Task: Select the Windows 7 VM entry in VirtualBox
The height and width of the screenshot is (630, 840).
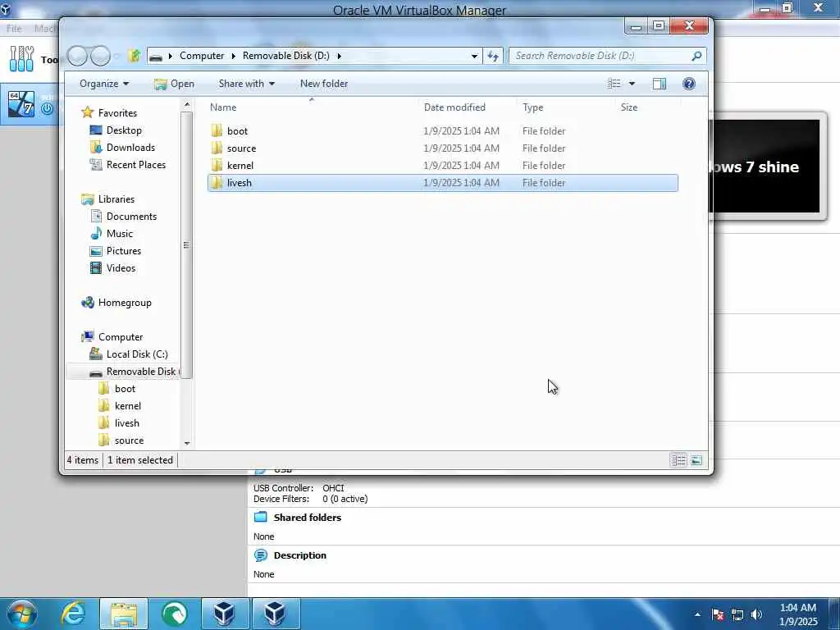Action: (x=30, y=104)
